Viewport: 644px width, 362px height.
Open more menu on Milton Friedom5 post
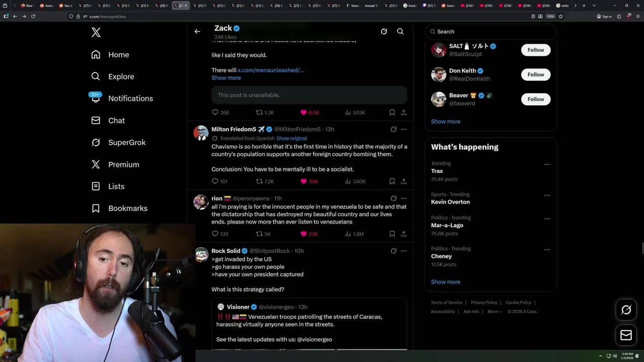(404, 129)
